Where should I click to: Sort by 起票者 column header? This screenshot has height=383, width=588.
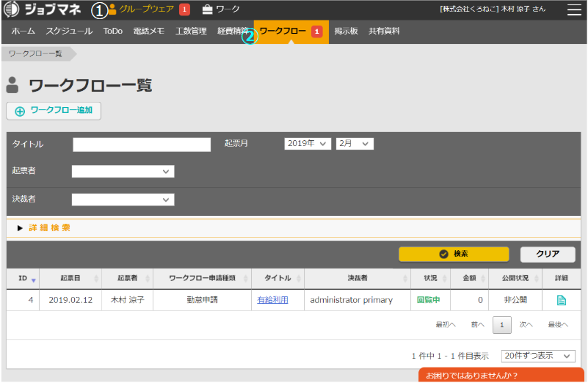point(128,278)
